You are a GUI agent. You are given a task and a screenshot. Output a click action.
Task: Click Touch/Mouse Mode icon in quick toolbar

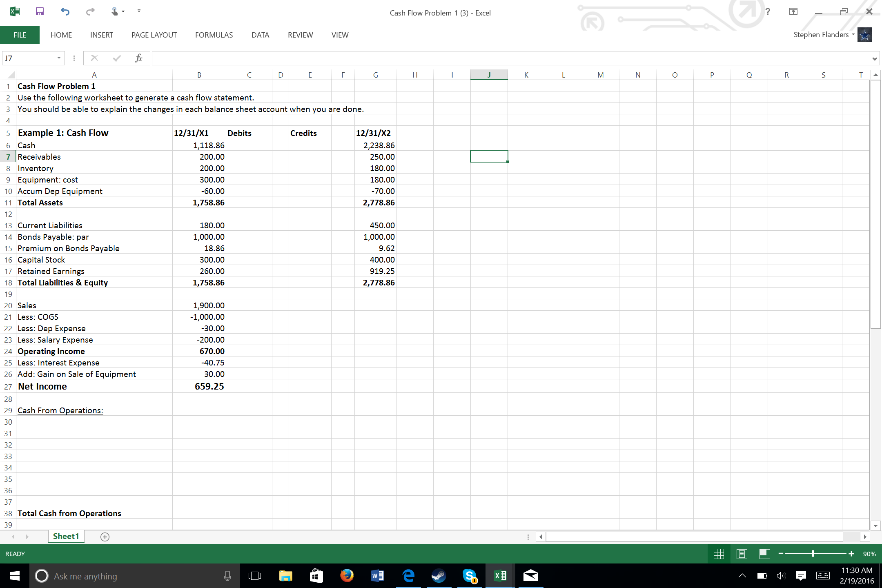coord(115,11)
